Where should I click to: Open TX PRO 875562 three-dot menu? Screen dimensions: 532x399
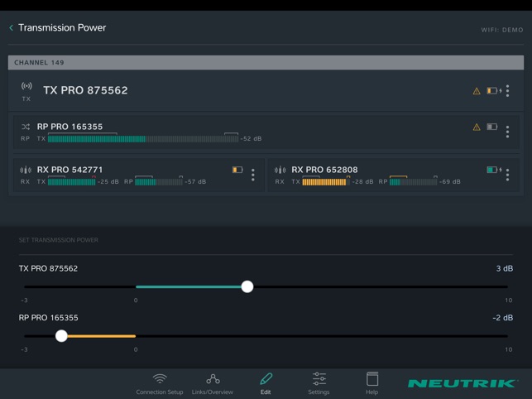[x=507, y=91]
